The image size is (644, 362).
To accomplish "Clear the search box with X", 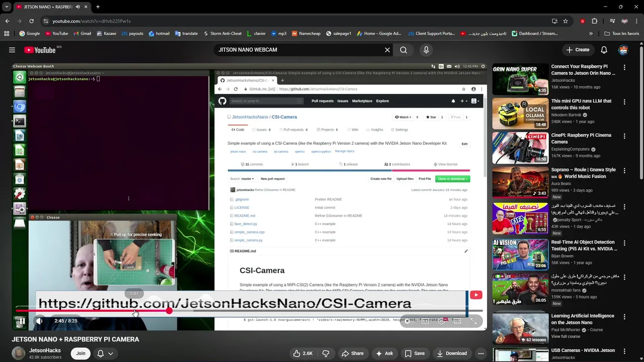I will (387, 50).
